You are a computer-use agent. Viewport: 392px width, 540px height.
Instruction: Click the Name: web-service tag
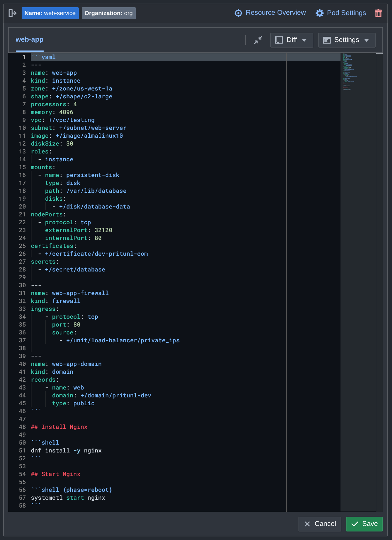click(50, 13)
